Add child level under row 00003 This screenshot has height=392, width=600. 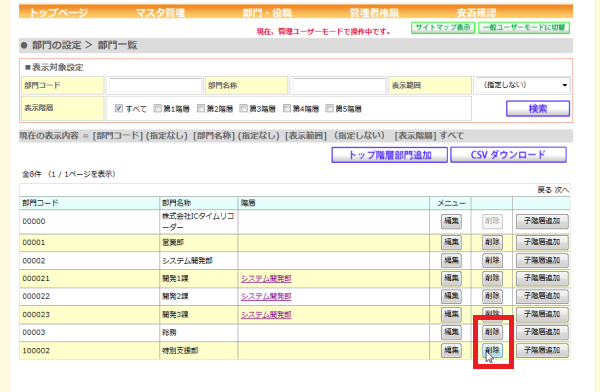(542, 332)
